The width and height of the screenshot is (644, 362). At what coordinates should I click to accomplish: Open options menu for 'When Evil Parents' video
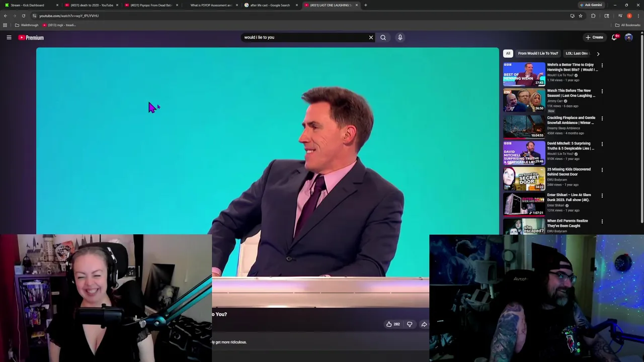tap(602, 222)
